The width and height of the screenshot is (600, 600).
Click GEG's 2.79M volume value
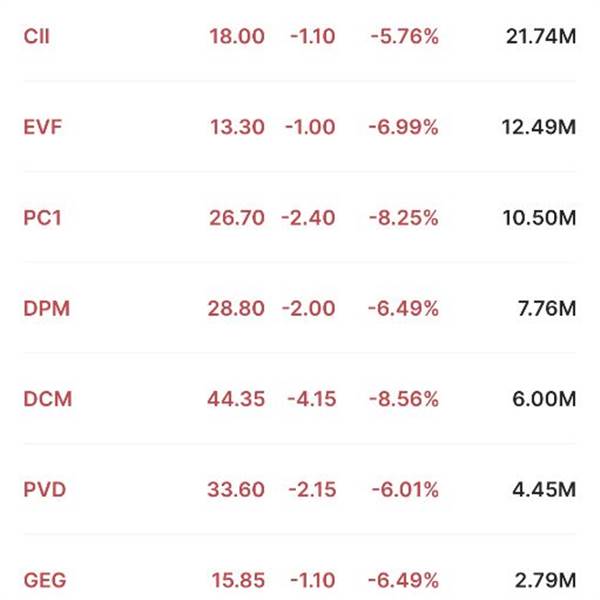click(x=544, y=580)
